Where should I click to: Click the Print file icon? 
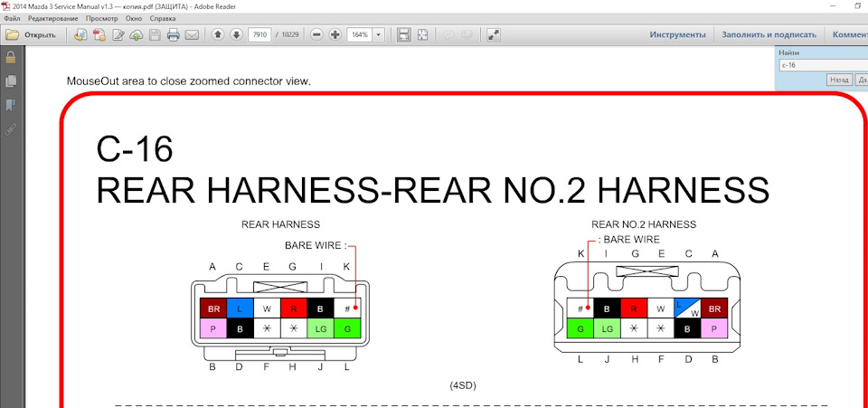point(174,35)
